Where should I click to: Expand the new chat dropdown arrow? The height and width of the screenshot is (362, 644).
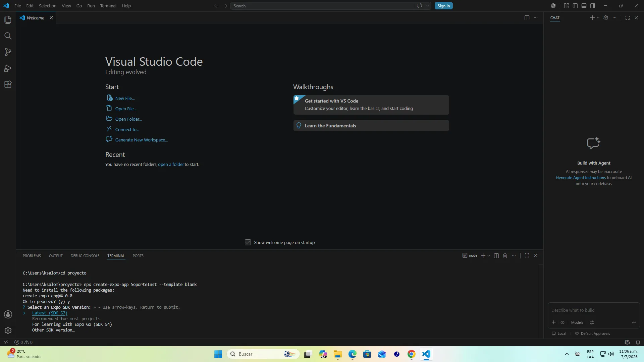click(x=598, y=18)
